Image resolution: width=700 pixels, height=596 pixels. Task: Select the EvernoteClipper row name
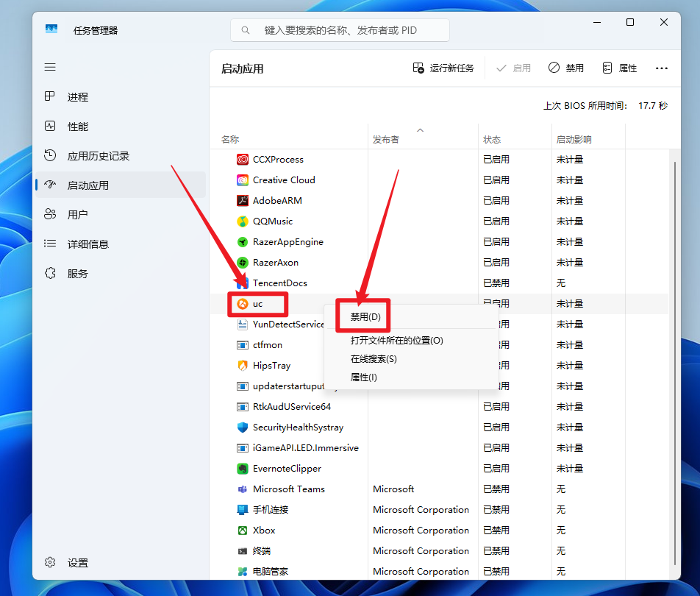coord(287,468)
